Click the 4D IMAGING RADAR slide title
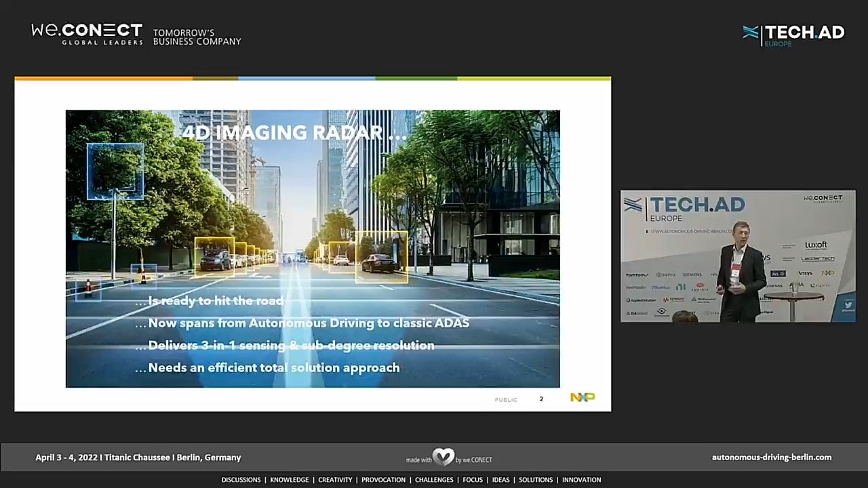The width and height of the screenshot is (868, 488). (x=294, y=133)
